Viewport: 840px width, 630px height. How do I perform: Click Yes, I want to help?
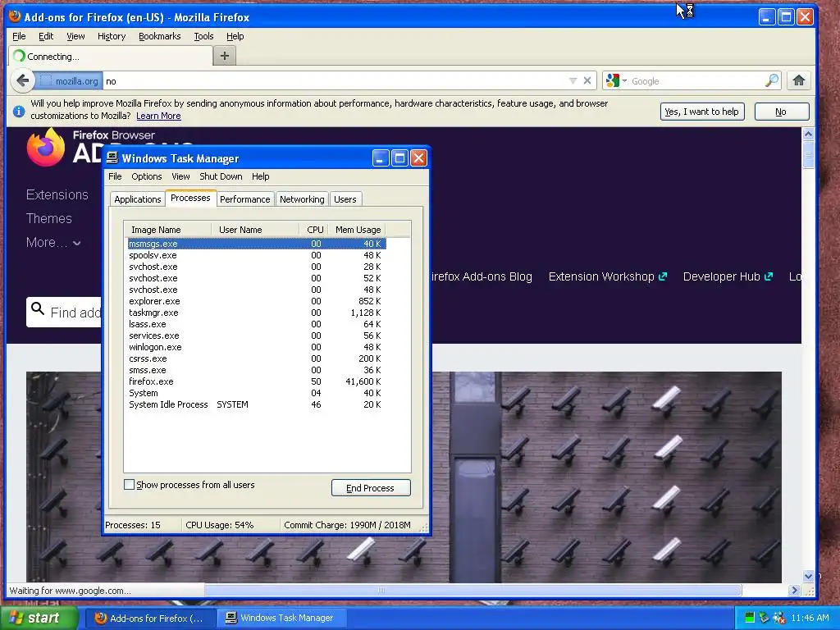(x=702, y=112)
